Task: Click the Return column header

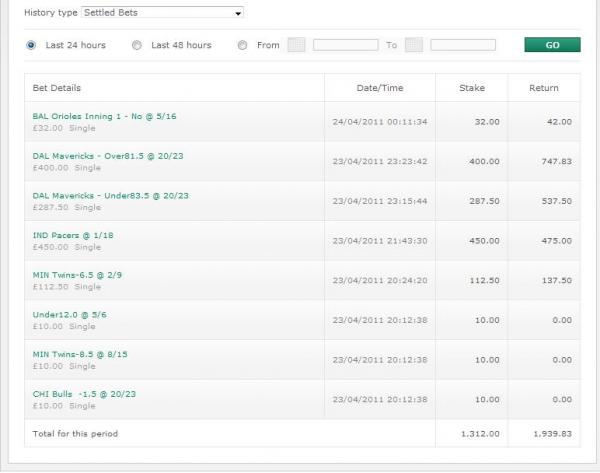Action: coord(543,88)
